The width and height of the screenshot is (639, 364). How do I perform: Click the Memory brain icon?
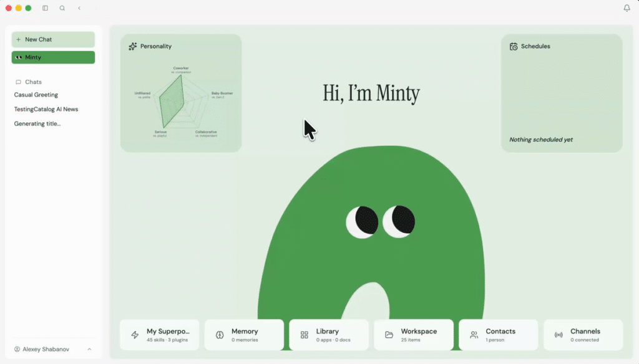pos(220,335)
